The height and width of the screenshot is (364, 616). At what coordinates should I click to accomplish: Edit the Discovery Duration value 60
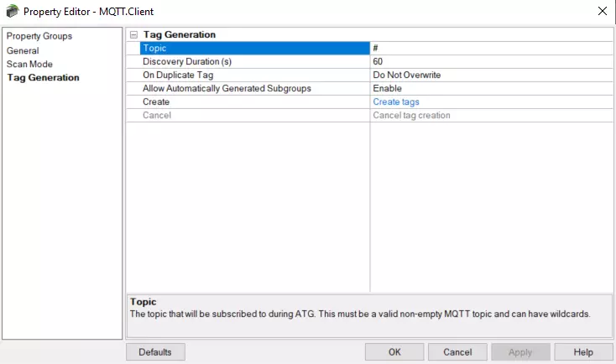click(491, 62)
